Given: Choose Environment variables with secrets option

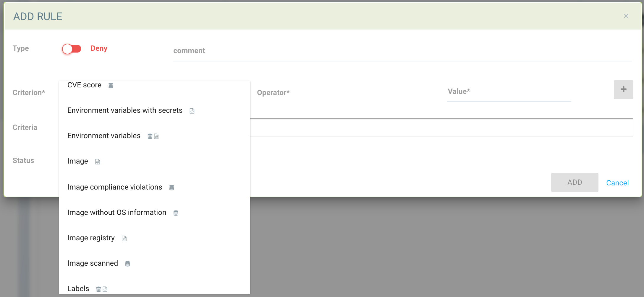Looking at the screenshot, I should (125, 110).
